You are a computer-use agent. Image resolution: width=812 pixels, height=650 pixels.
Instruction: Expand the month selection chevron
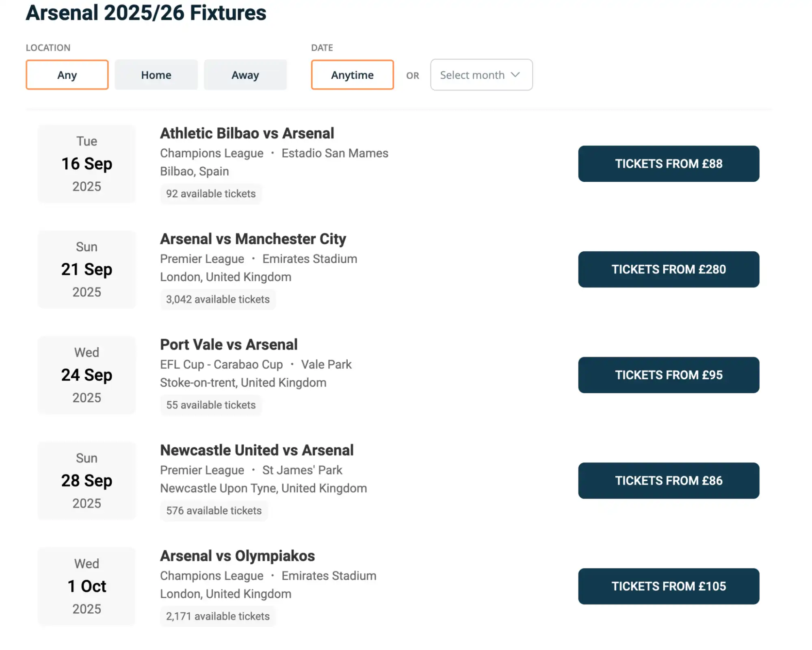coord(516,75)
